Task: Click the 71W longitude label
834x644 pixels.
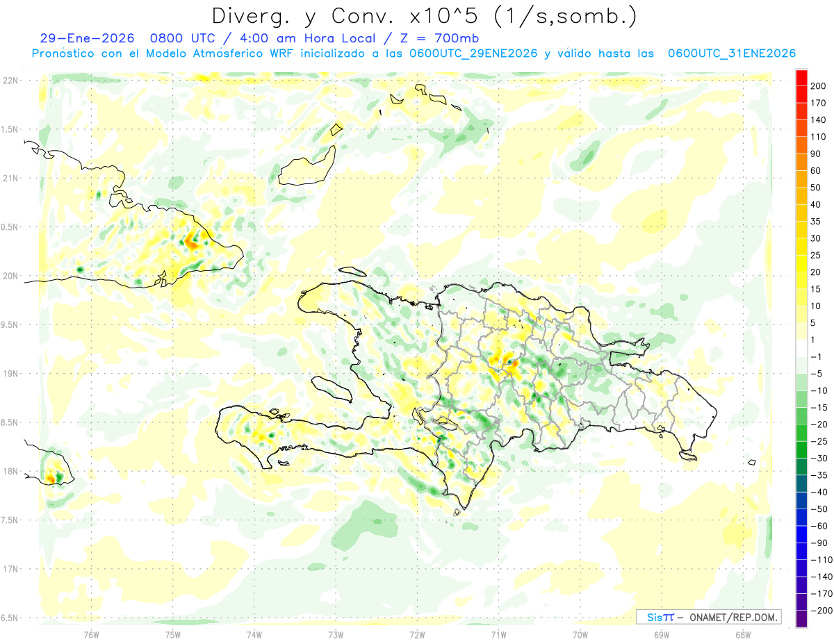Action: point(498,634)
